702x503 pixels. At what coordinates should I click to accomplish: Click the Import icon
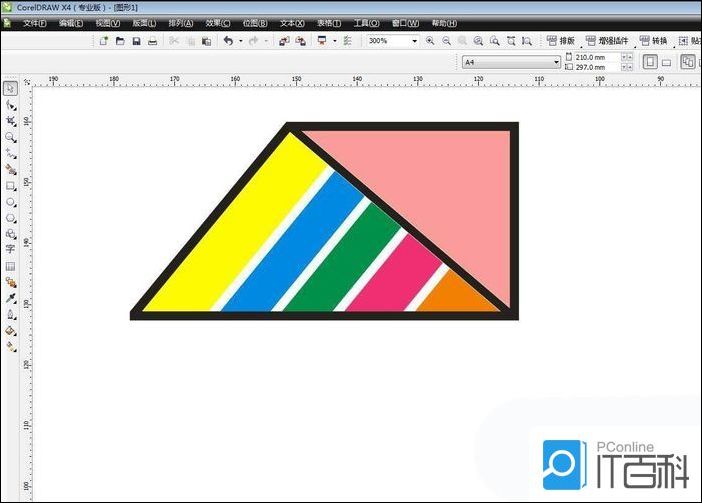click(284, 41)
